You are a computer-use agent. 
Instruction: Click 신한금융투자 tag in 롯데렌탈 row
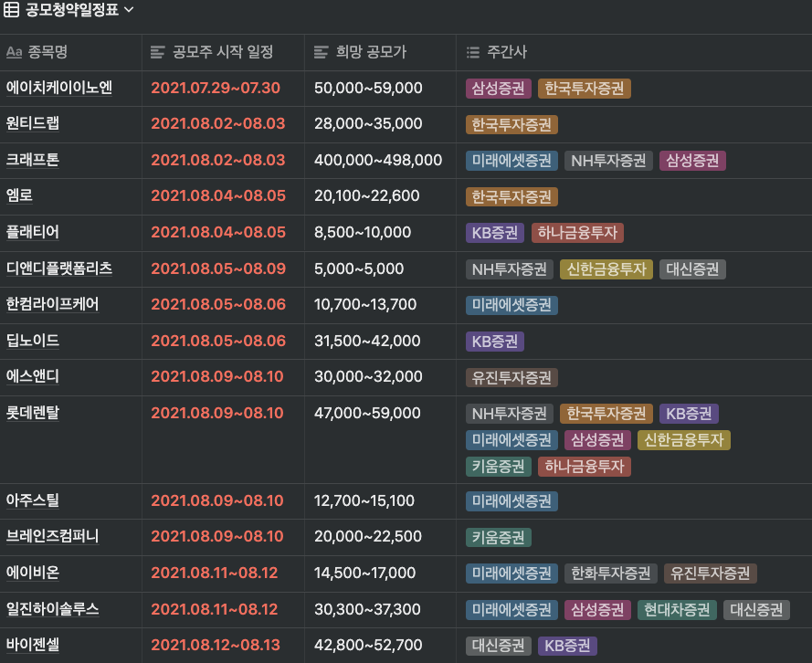(x=683, y=440)
